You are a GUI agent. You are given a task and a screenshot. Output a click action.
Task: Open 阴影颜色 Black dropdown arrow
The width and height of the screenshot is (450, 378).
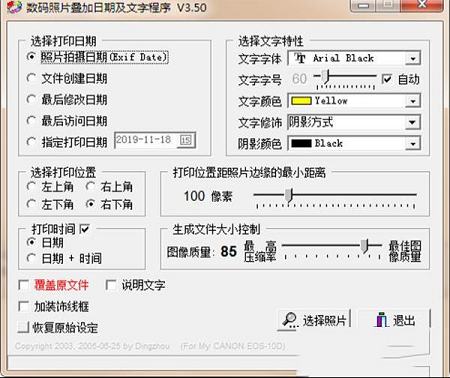(413, 144)
